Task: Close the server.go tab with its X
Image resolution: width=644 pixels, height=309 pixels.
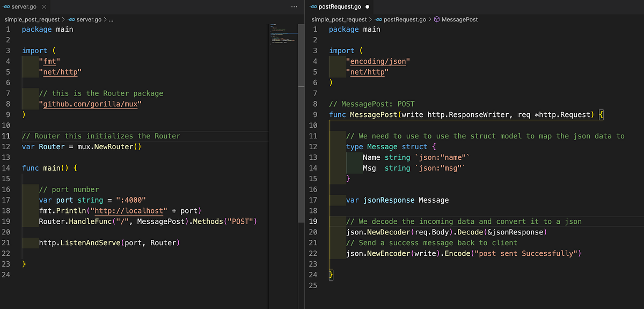Action: click(x=43, y=7)
